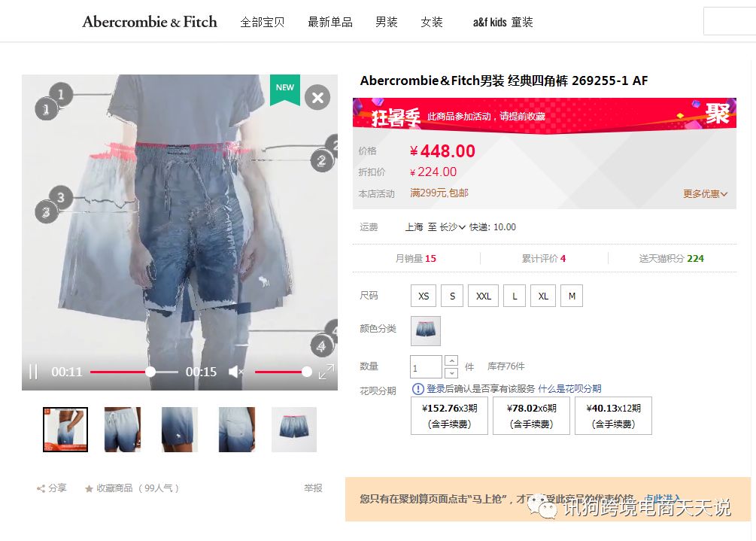Viewport: 756px width, 541px height.
Task: Open the 最新单品 menu
Action: pos(330,22)
